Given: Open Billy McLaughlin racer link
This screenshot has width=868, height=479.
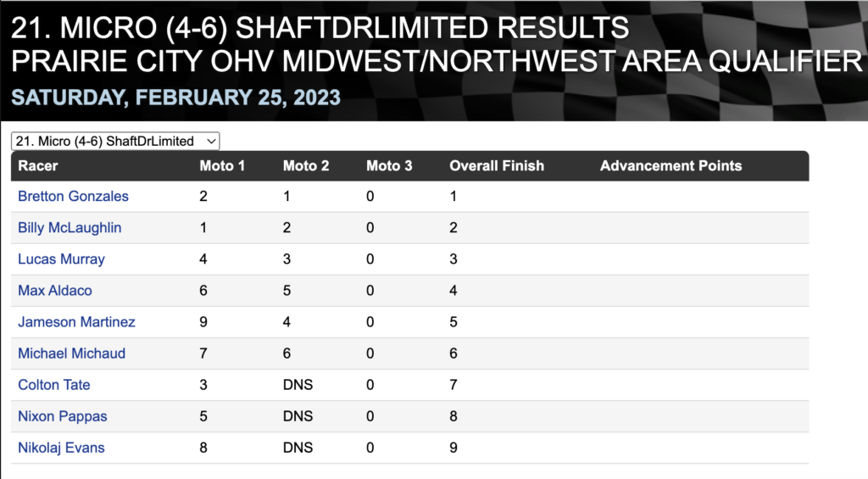Looking at the screenshot, I should tap(70, 227).
